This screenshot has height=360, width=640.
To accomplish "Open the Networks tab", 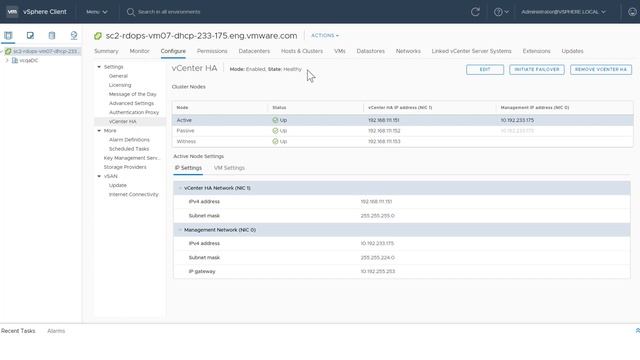I will point(408,51).
